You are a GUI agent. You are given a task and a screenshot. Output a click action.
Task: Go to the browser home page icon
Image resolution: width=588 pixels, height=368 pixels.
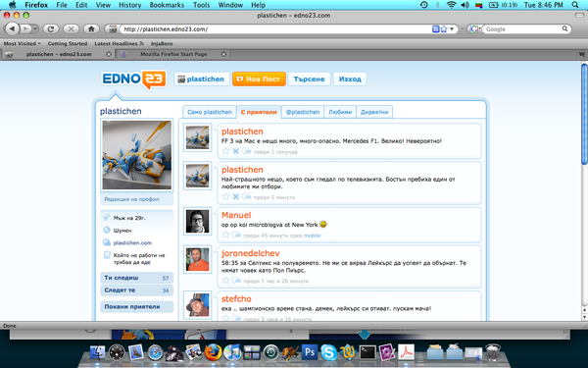click(91, 28)
